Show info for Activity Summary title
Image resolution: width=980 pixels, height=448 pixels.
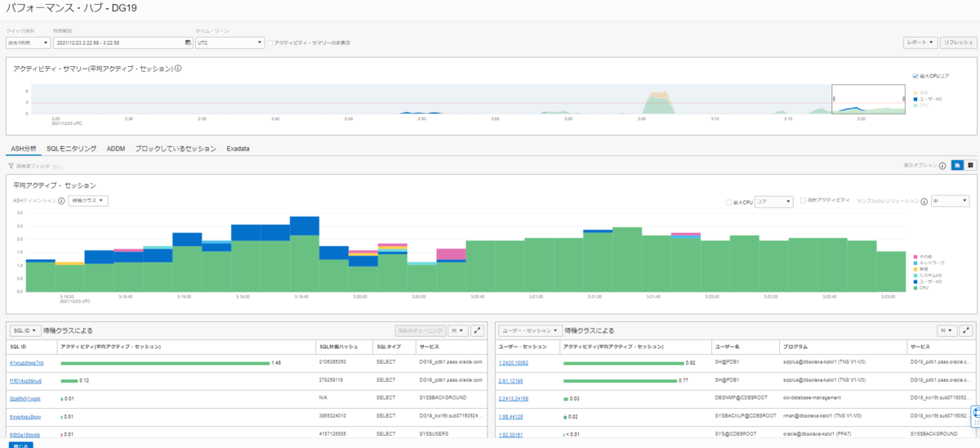[x=178, y=68]
